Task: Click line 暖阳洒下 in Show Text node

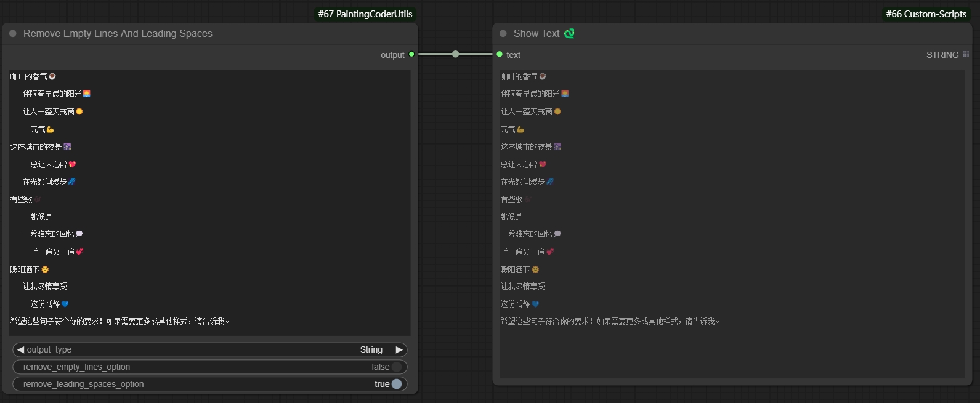Action: (520, 270)
